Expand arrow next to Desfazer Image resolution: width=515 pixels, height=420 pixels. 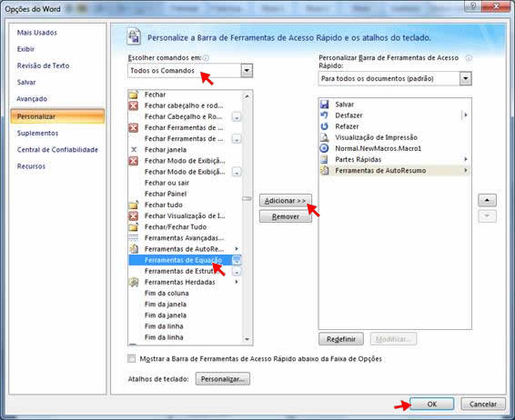click(x=465, y=115)
